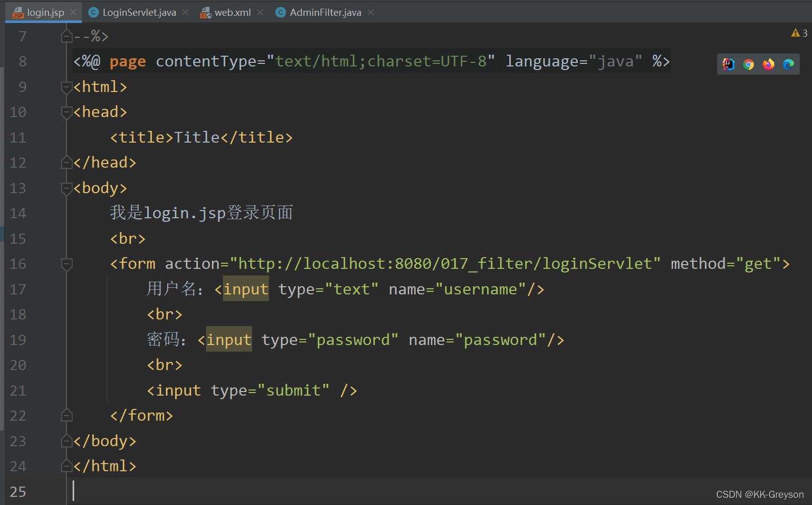Collapse the body tag fold on line 13
This screenshot has width=812, height=505.
(x=66, y=188)
